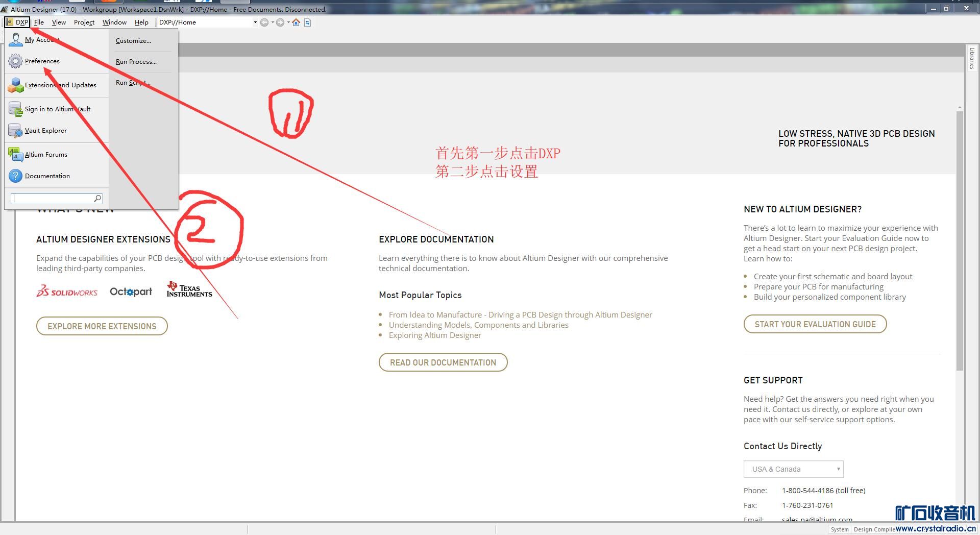
Task: Click the My Account person icon
Action: 16,40
